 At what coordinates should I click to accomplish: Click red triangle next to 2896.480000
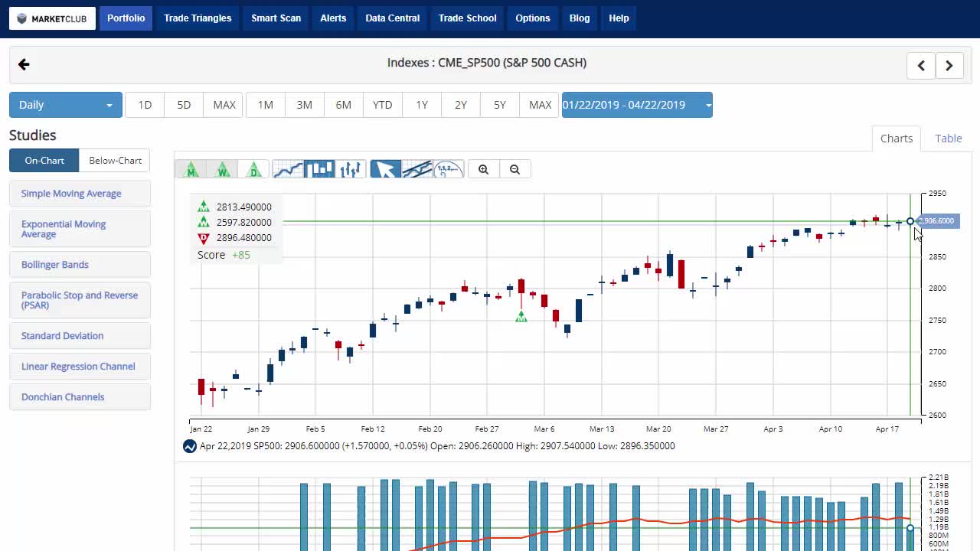(x=204, y=238)
